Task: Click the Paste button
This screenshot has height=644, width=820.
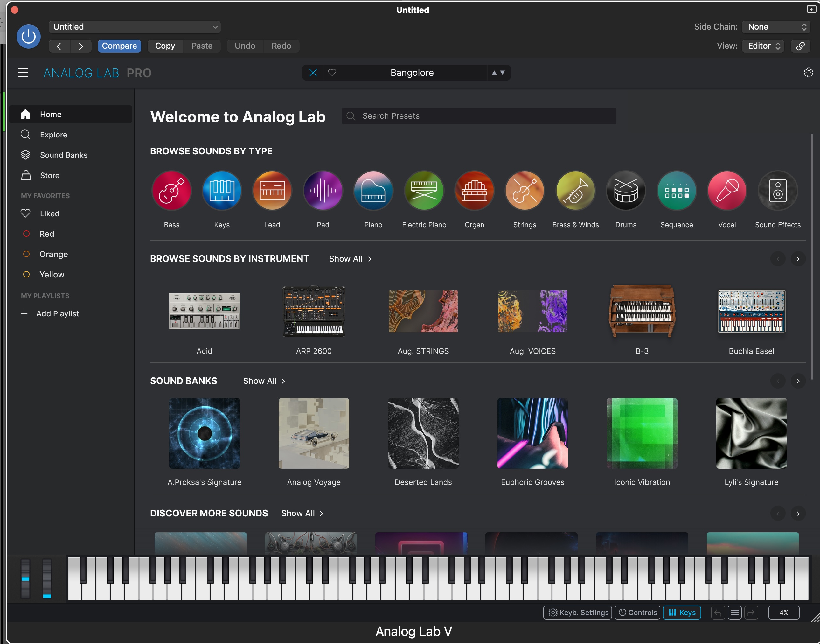Action: click(x=202, y=46)
